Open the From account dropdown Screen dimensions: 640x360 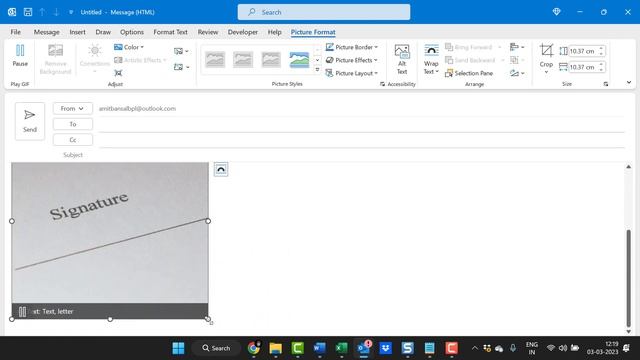(x=72, y=109)
